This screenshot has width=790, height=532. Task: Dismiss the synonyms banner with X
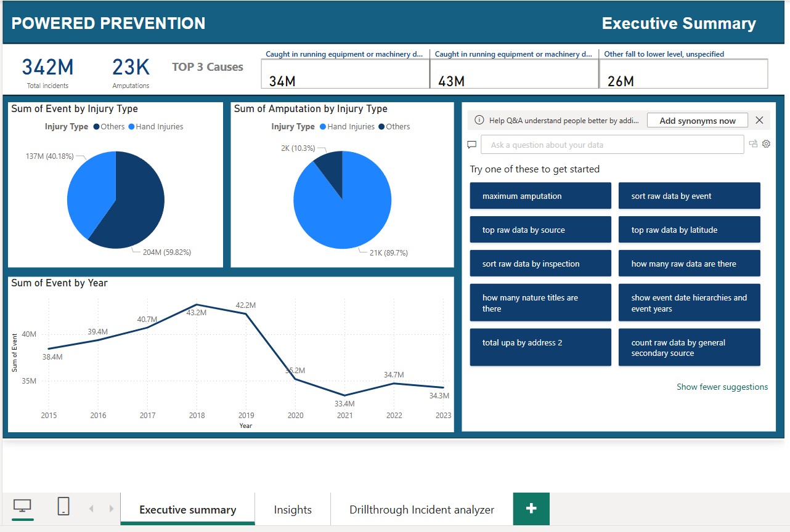tap(759, 120)
